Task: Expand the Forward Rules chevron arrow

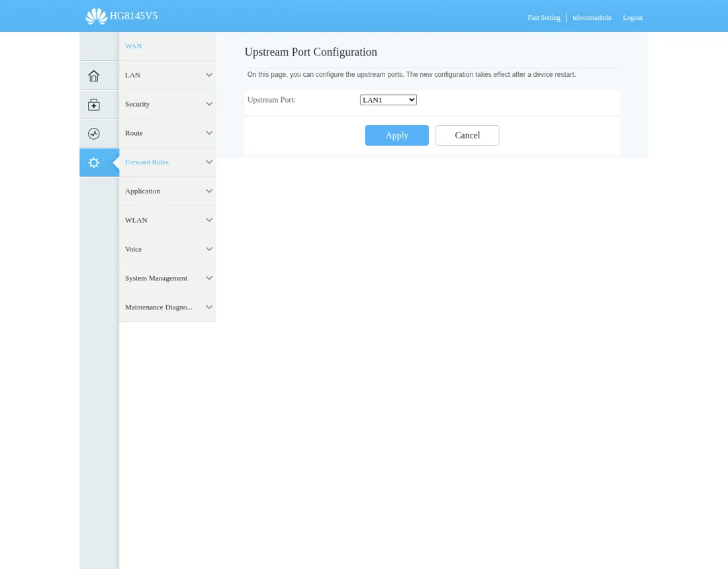Action: (209, 162)
